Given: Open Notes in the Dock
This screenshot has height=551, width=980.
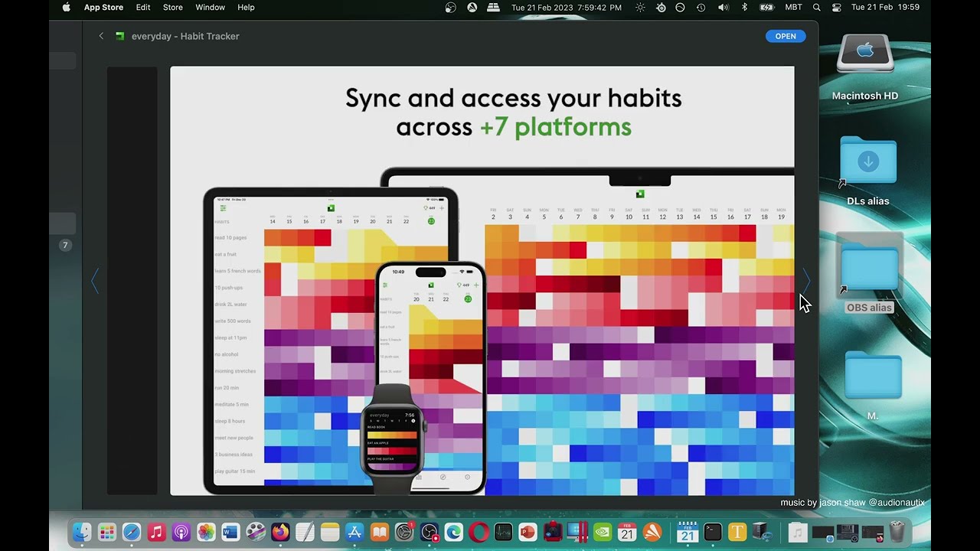Looking at the screenshot, I should pyautogui.click(x=330, y=532).
